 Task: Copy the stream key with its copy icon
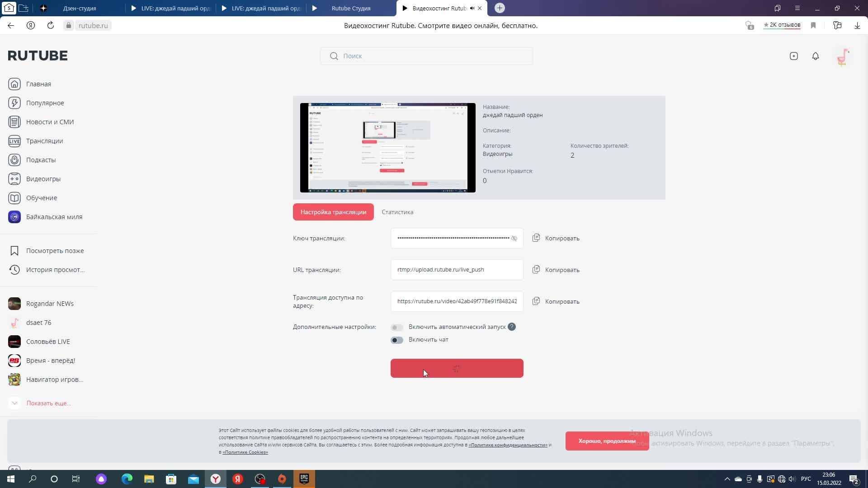coord(536,238)
